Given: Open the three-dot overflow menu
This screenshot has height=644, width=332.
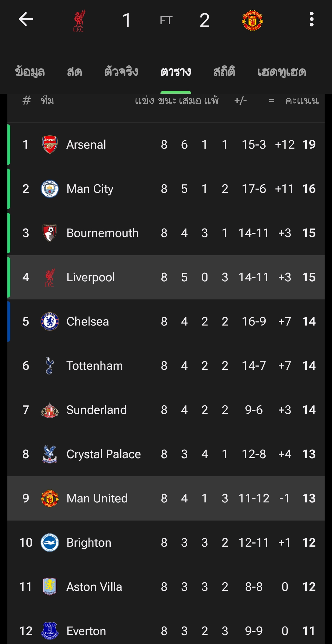Looking at the screenshot, I should [x=311, y=20].
